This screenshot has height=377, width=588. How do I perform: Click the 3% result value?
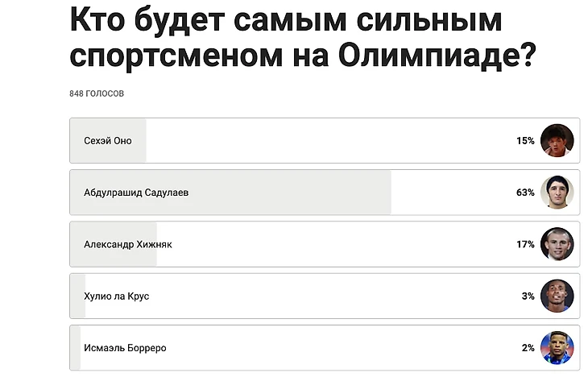pyautogui.click(x=528, y=296)
